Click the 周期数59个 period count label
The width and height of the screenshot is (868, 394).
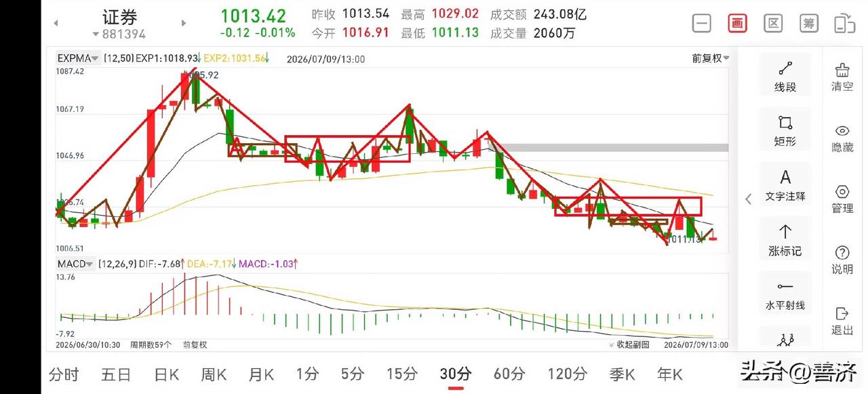151,344
